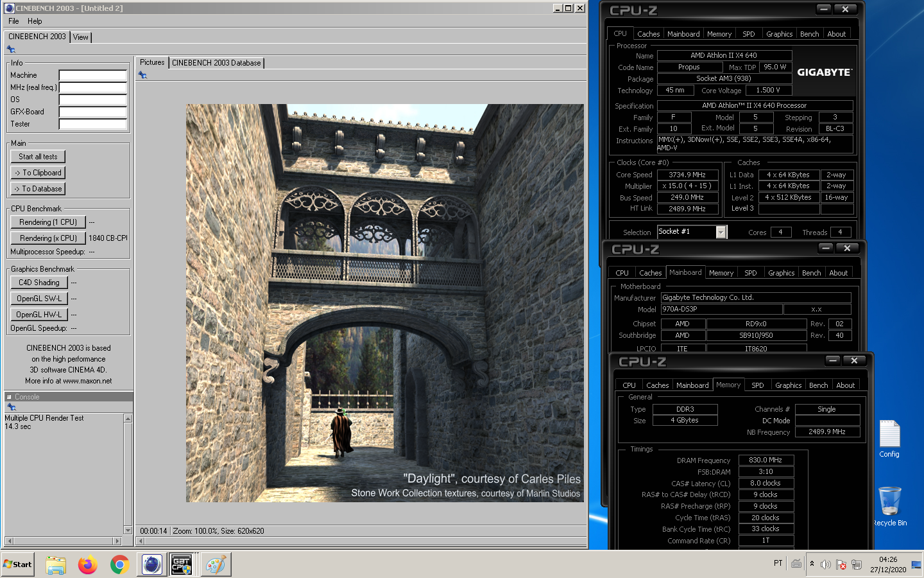Image resolution: width=924 pixels, height=578 pixels.
Task: Click the MHz (real freq.) input field
Action: tap(93, 87)
